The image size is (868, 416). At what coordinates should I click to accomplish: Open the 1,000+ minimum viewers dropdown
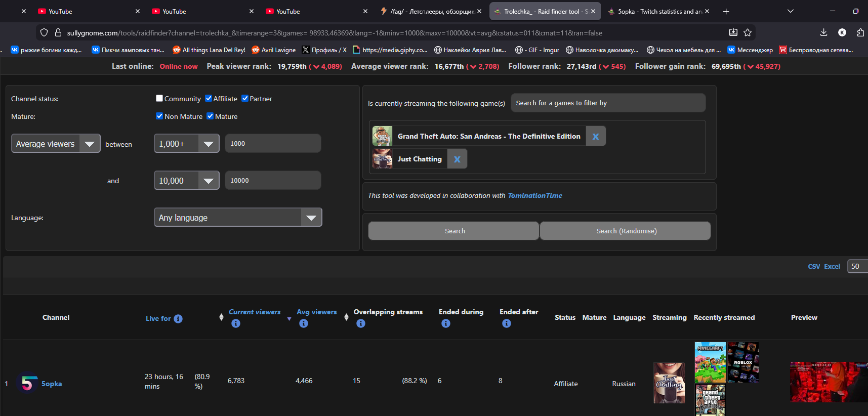[x=186, y=144]
